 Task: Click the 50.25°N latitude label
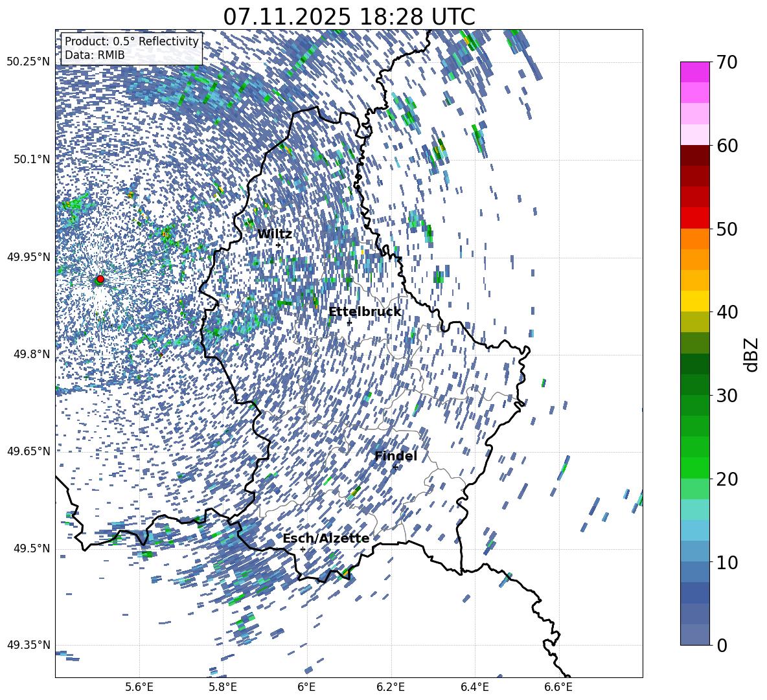click(29, 62)
